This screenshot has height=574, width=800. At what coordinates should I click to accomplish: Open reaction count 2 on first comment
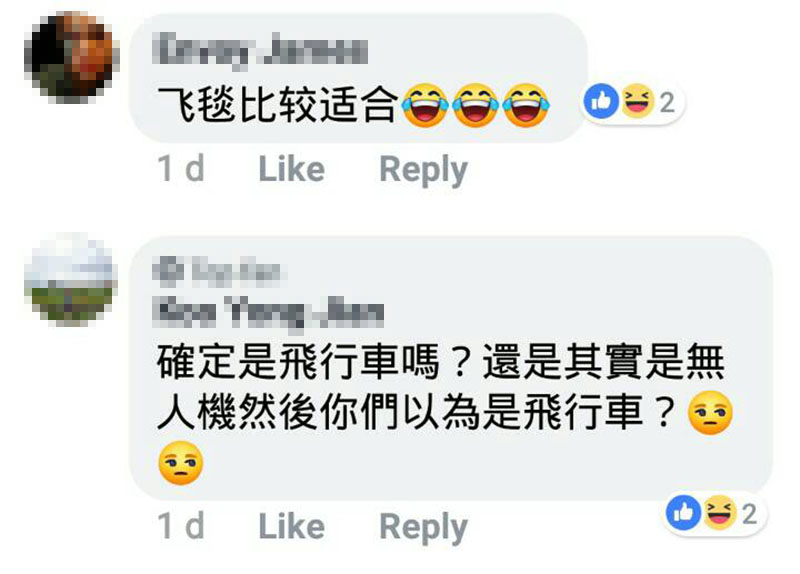667,103
